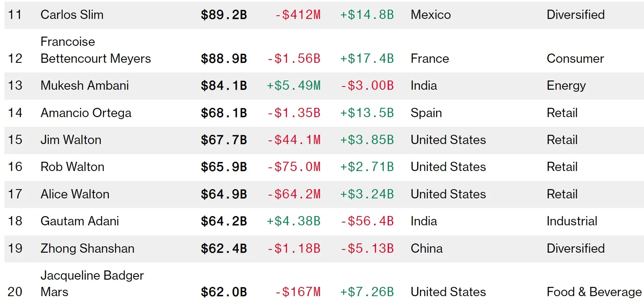The image size is (644, 305).
Task: Click the Energy industry cell
Action: click(x=566, y=86)
